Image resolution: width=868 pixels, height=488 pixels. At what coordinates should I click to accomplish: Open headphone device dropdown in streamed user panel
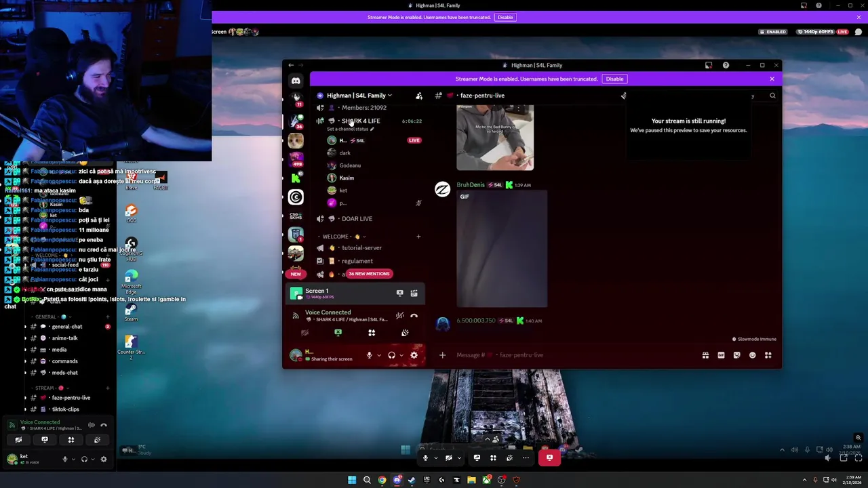pos(401,355)
